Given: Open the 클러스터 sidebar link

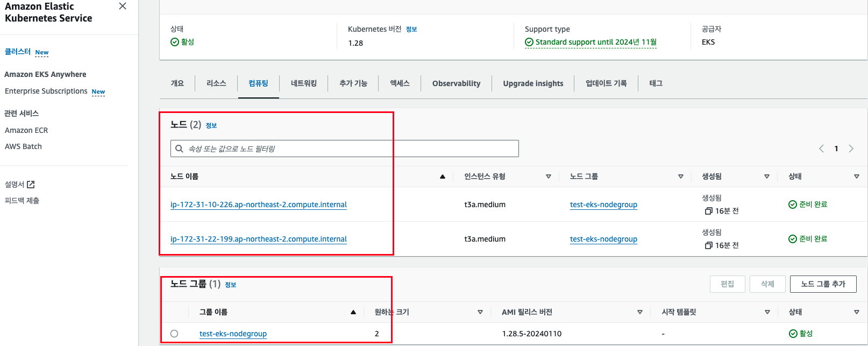Looking at the screenshot, I should tap(18, 52).
